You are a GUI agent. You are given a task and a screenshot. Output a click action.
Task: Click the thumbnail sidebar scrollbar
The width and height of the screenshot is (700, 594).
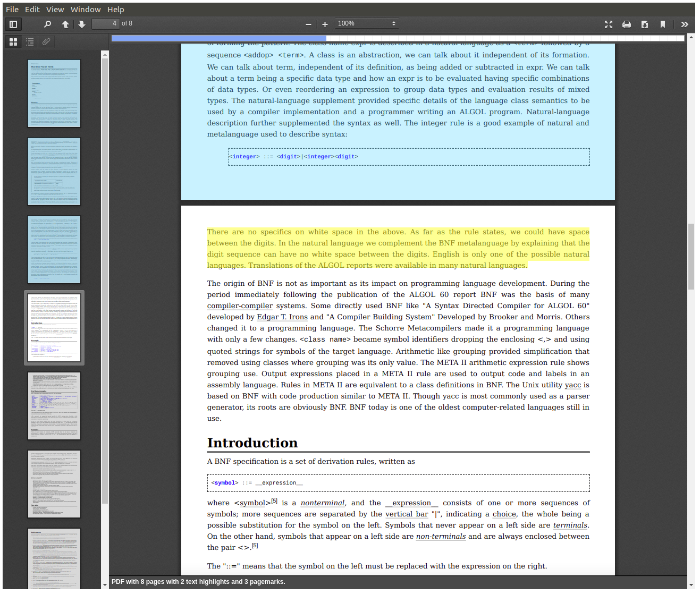(x=105, y=281)
